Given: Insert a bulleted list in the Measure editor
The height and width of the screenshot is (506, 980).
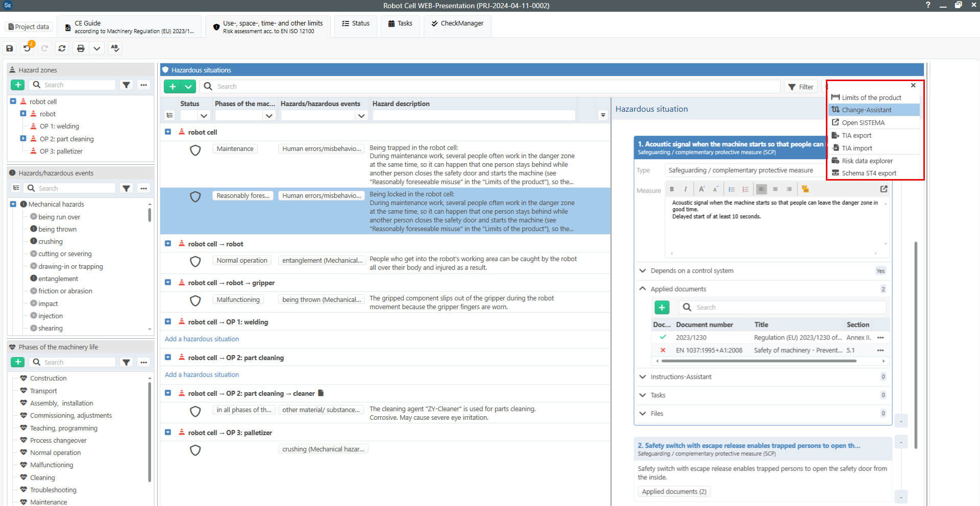Looking at the screenshot, I should (731, 189).
